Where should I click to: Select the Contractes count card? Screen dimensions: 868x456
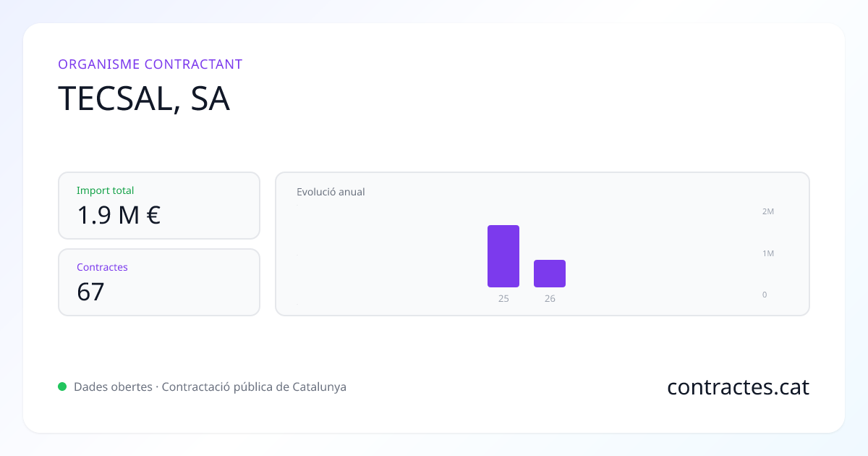[x=159, y=282]
